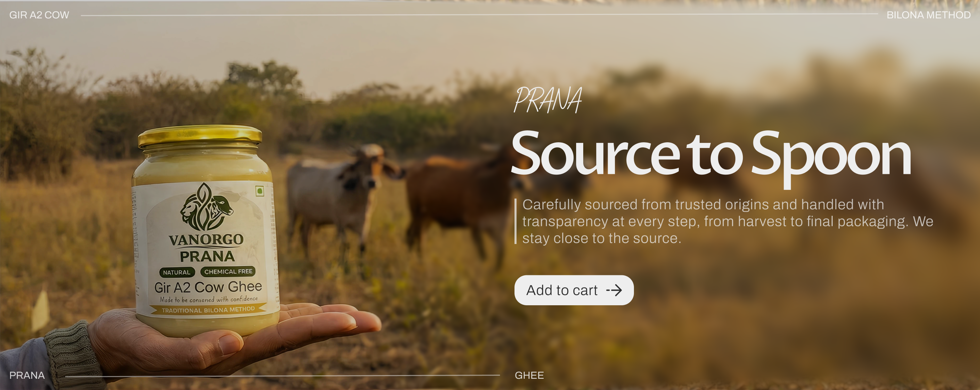Click the green vegetarian mark on jar label
980x390 pixels.
(x=260, y=191)
